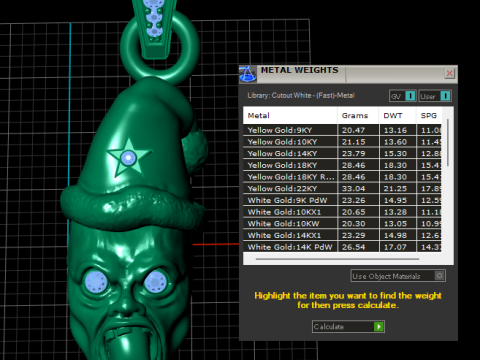Select the White Gold:14KX1 row
This screenshot has width=480, height=360.
pos(342,235)
